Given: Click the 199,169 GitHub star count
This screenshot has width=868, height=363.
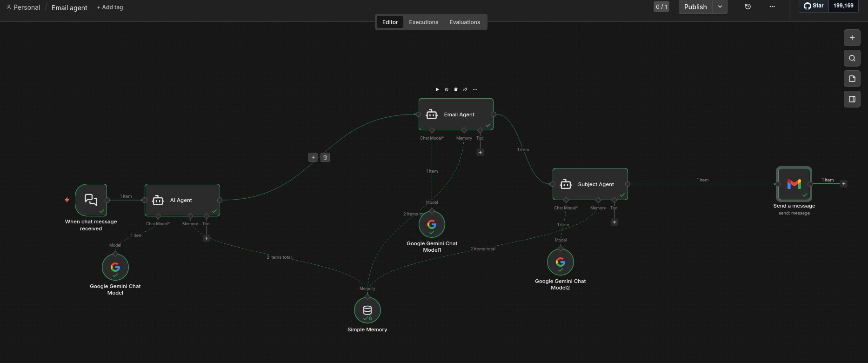Looking at the screenshot, I should pos(843,6).
